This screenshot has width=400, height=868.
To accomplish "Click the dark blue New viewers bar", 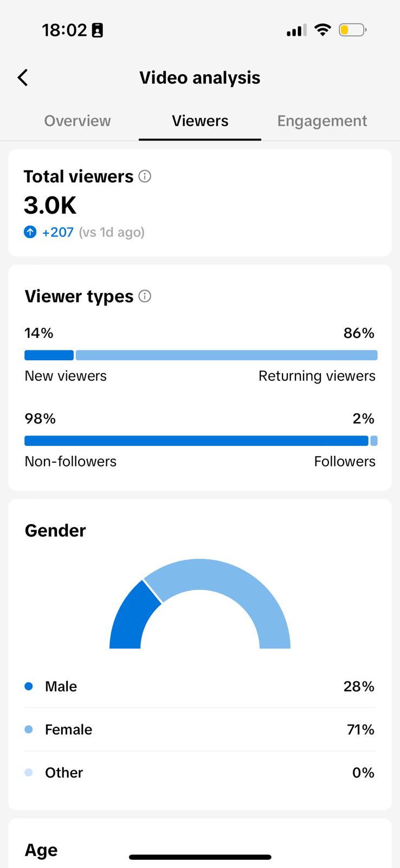I will pyautogui.click(x=49, y=355).
